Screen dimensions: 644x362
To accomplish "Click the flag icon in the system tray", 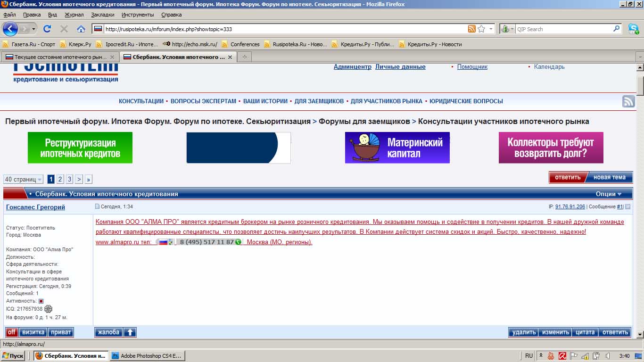I will pyautogui.click(x=574, y=356).
